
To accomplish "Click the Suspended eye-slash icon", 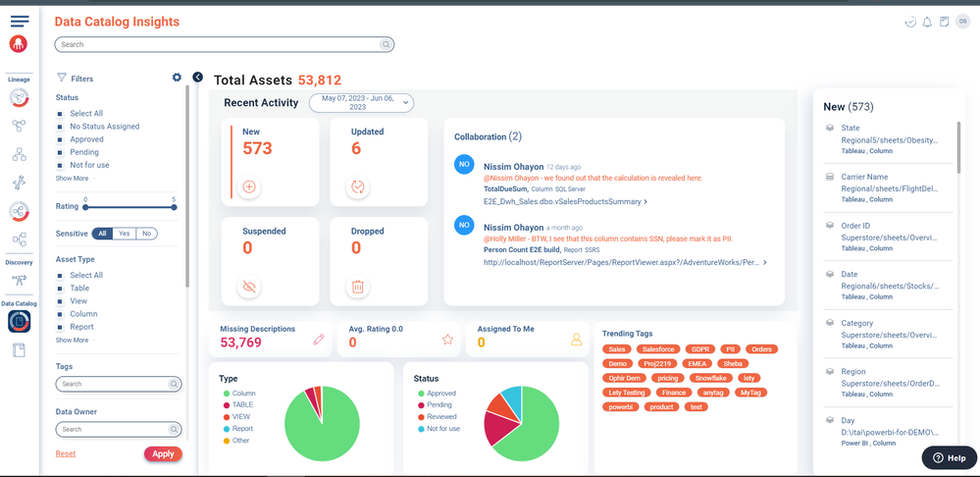I will (x=249, y=287).
